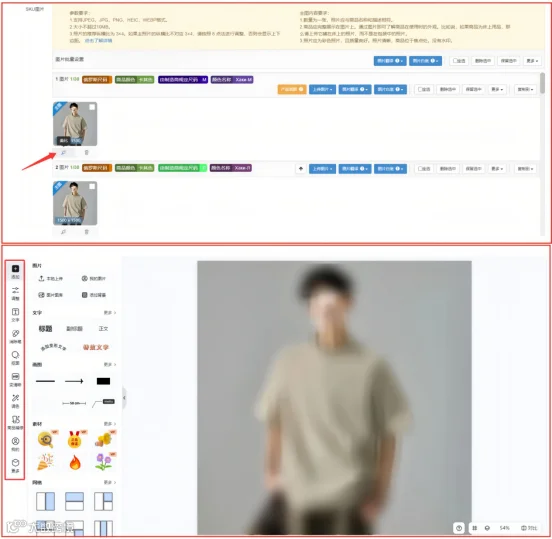This screenshot has width=552, height=539.
Task: Click the vertical scrollbar of SKU image list
Action: (x=542, y=83)
